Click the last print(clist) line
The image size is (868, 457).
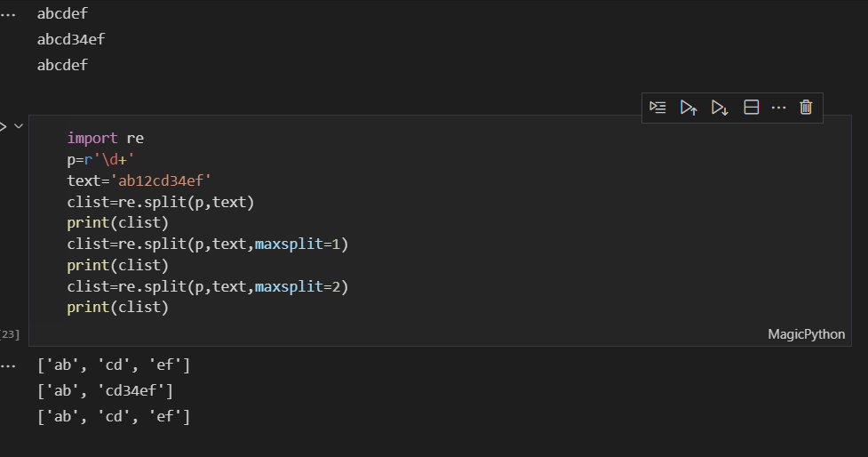[x=117, y=308]
